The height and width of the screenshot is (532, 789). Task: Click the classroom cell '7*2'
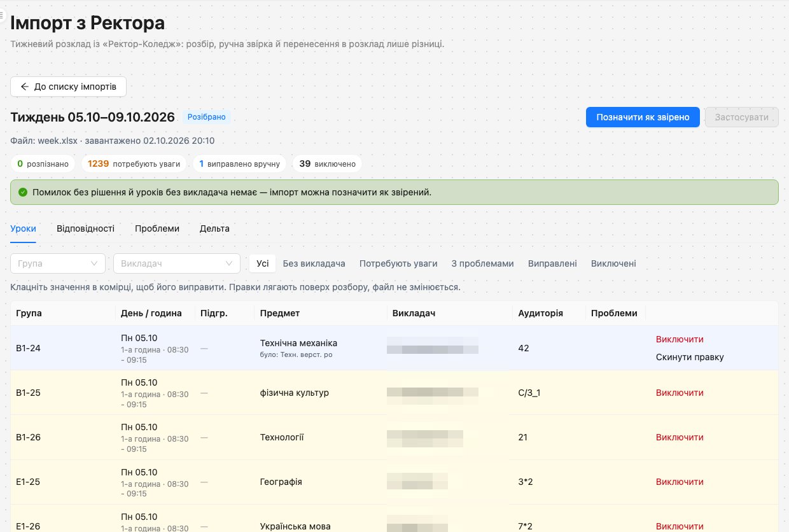[x=526, y=526]
